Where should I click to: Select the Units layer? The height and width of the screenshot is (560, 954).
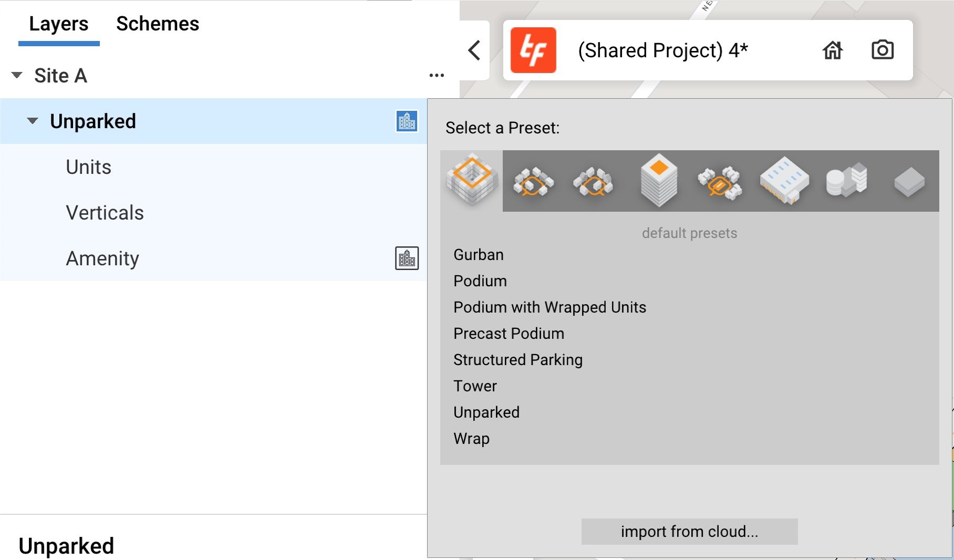click(x=88, y=167)
